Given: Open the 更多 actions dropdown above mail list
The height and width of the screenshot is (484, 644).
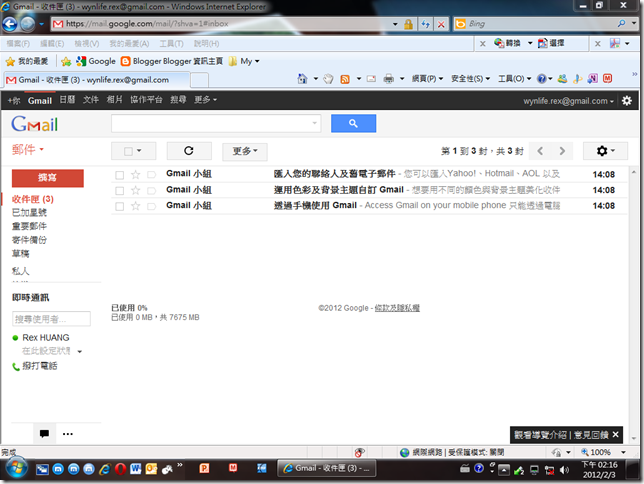Looking at the screenshot, I should pyautogui.click(x=245, y=151).
